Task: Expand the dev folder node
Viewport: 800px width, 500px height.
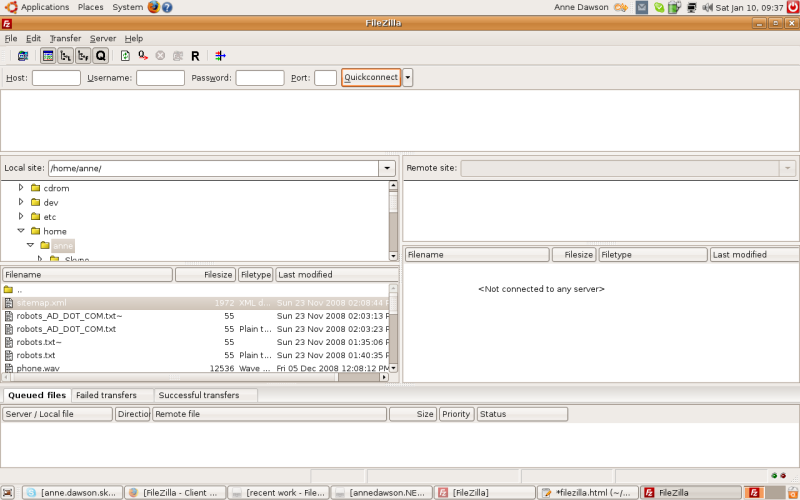Action: pos(21,202)
